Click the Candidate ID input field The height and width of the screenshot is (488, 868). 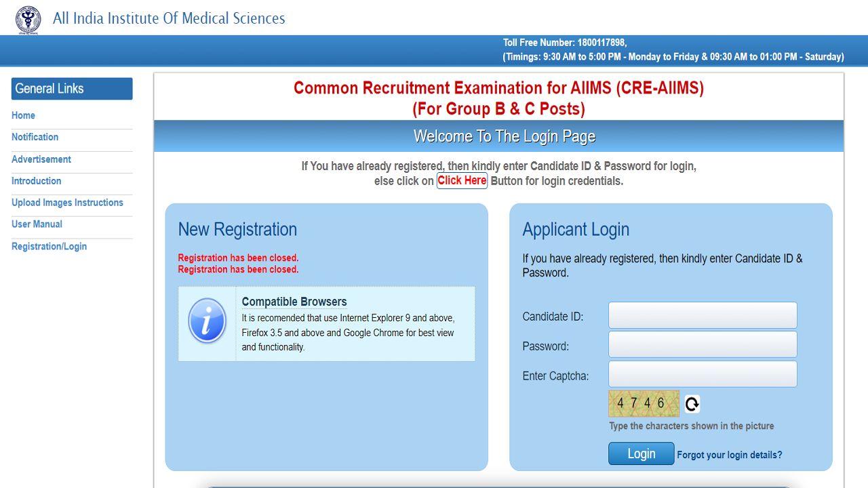(703, 314)
